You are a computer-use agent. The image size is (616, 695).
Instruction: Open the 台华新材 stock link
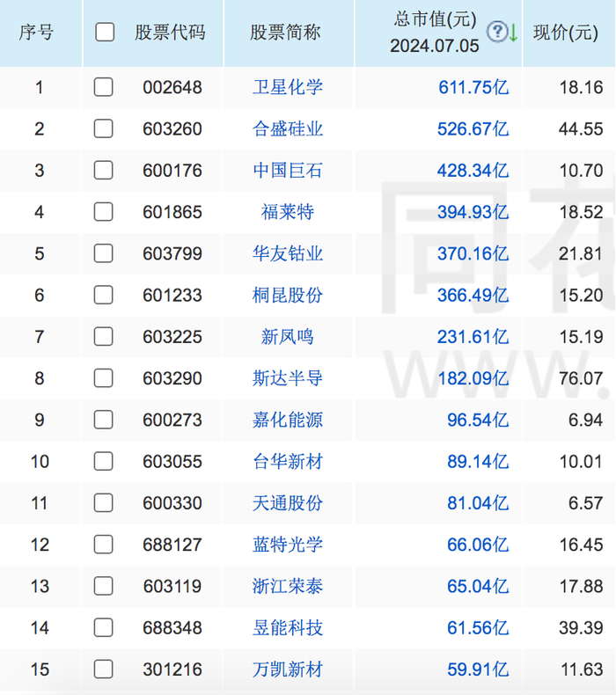click(x=288, y=461)
